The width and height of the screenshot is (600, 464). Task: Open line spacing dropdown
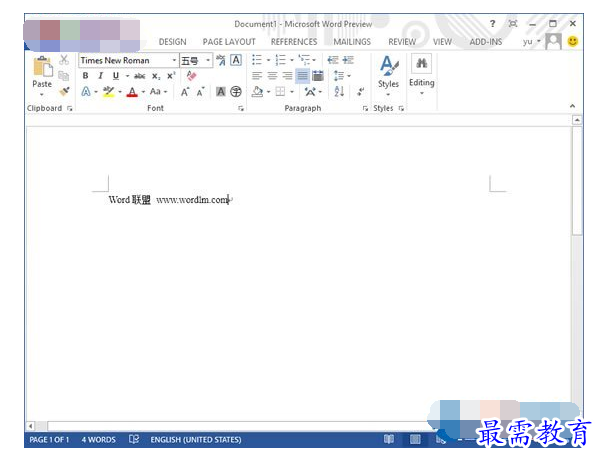pos(342,76)
